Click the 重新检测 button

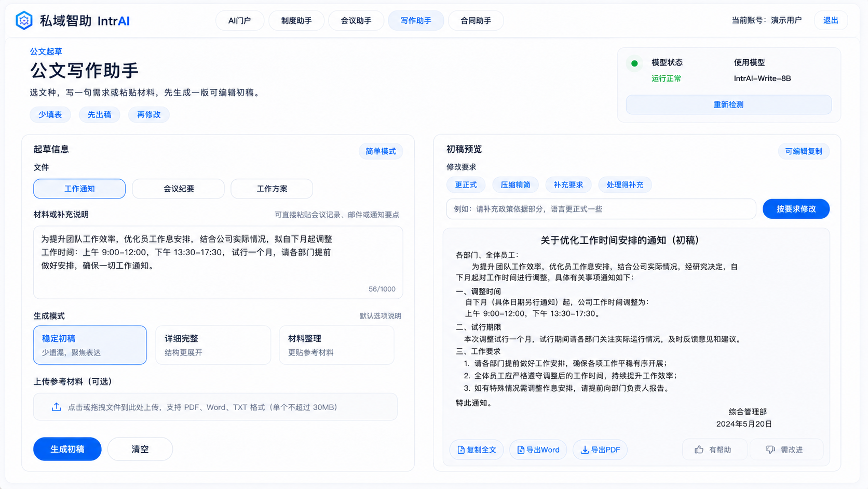click(728, 104)
